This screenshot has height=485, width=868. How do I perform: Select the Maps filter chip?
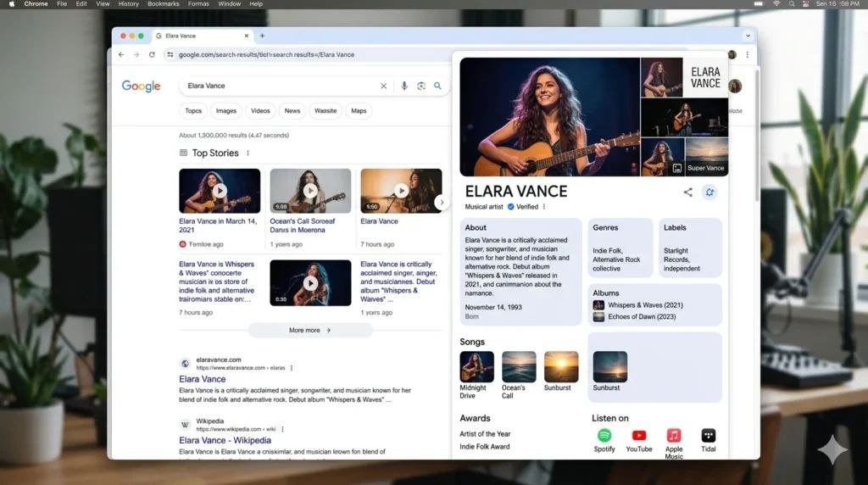click(359, 111)
